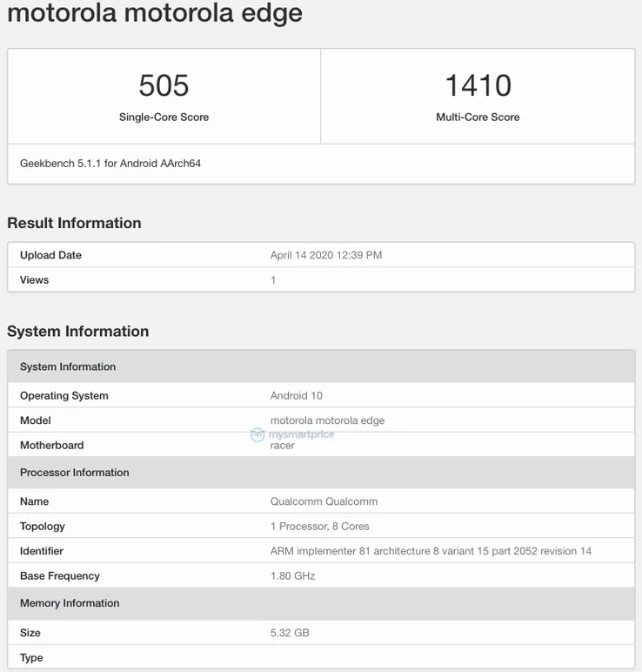Click the Qualcomm Qualcomm processor name

(x=324, y=501)
